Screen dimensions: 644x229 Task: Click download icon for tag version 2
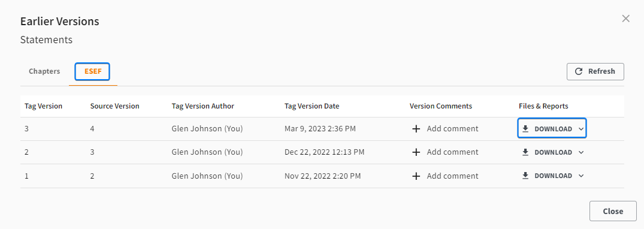point(525,152)
